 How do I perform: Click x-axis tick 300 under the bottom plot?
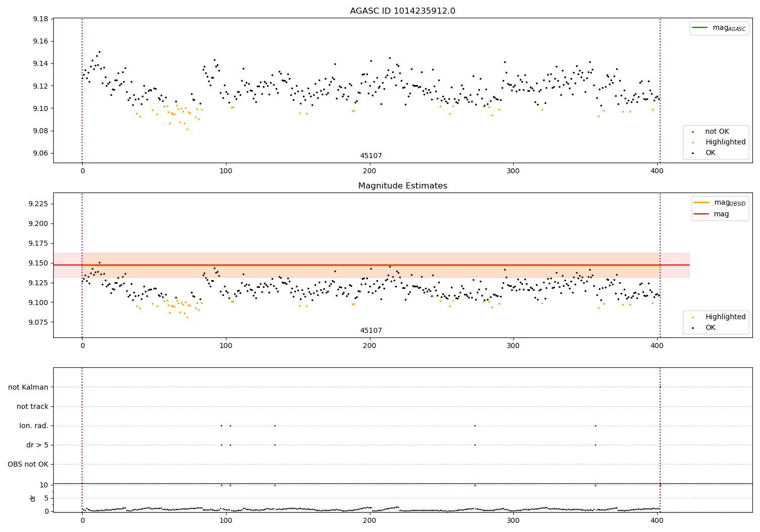pyautogui.click(x=513, y=520)
